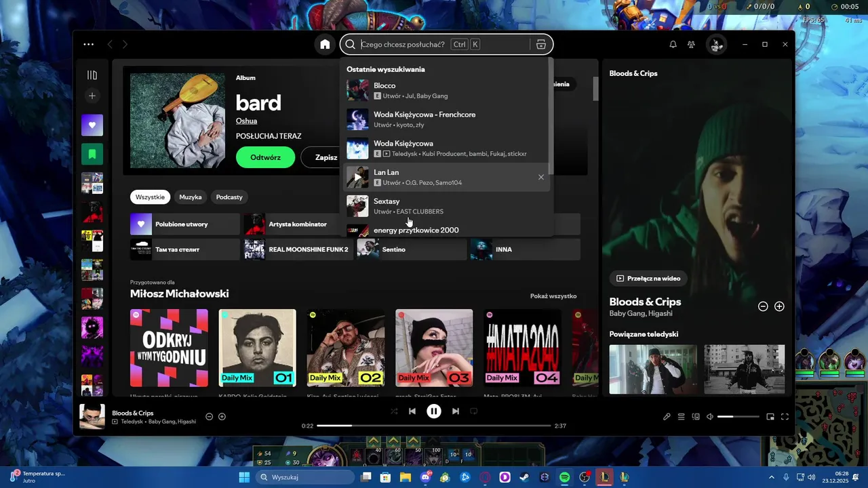Open the notifications bell

[x=673, y=44]
